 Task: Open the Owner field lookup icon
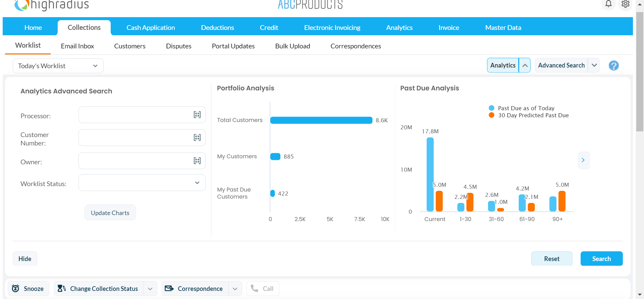[197, 161]
